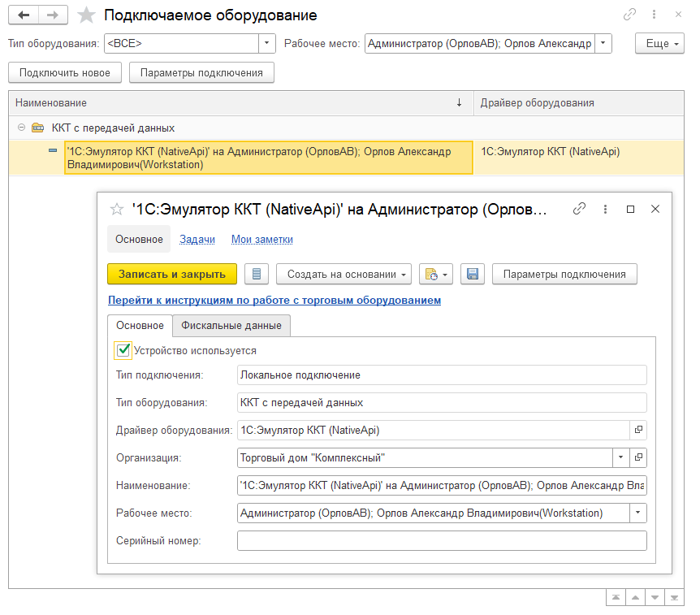Open Задачи tab link
This screenshot has width=700, height=615.
pyautogui.click(x=197, y=240)
